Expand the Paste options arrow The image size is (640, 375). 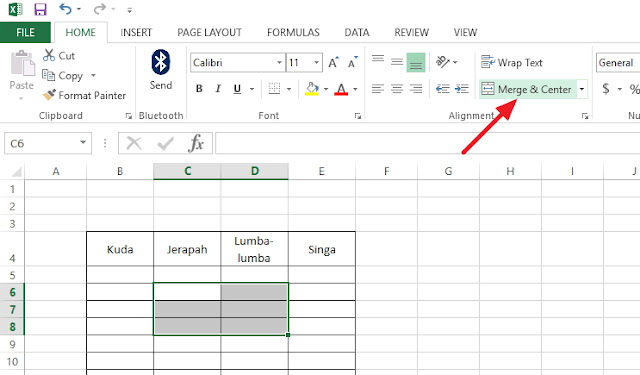pyautogui.click(x=21, y=98)
